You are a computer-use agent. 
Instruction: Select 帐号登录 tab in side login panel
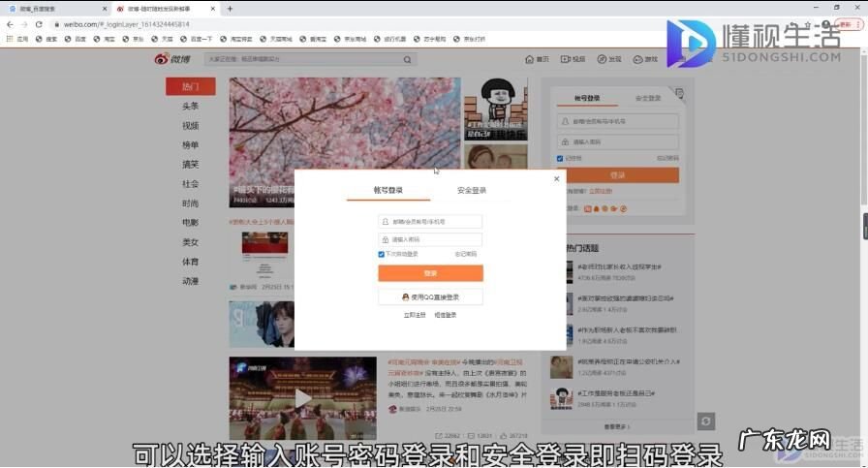tap(587, 98)
